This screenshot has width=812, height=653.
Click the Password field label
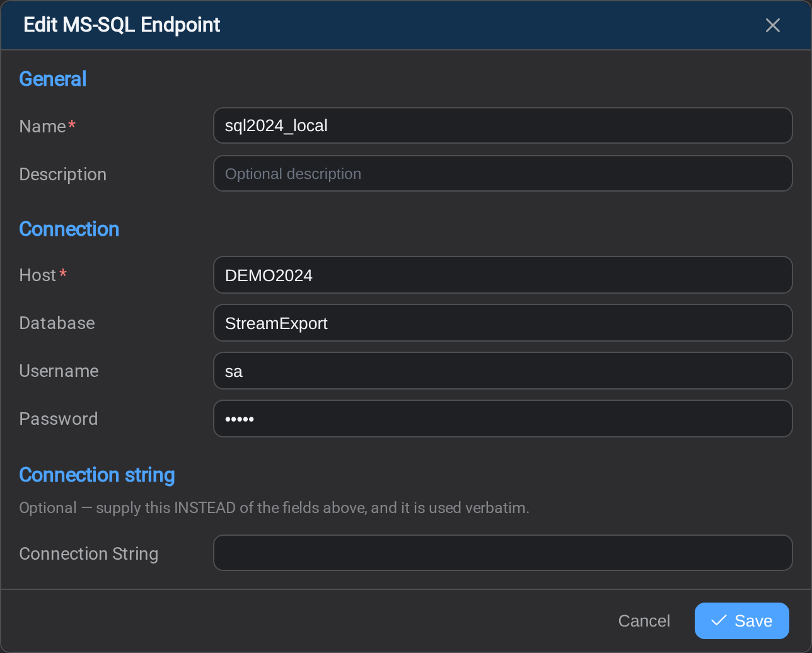click(58, 419)
